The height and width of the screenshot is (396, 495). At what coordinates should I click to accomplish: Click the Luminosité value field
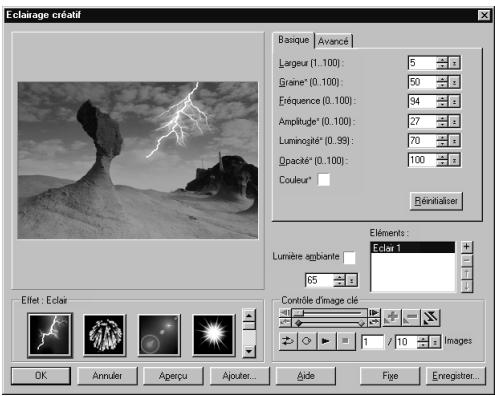(422, 140)
